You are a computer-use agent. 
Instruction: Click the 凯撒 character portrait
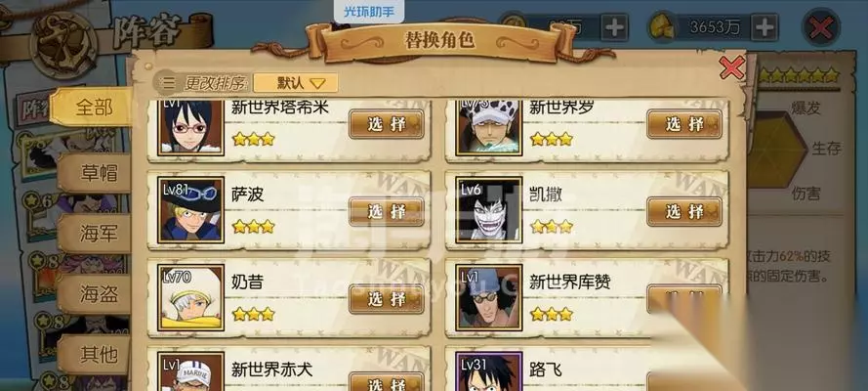pyautogui.click(x=489, y=209)
